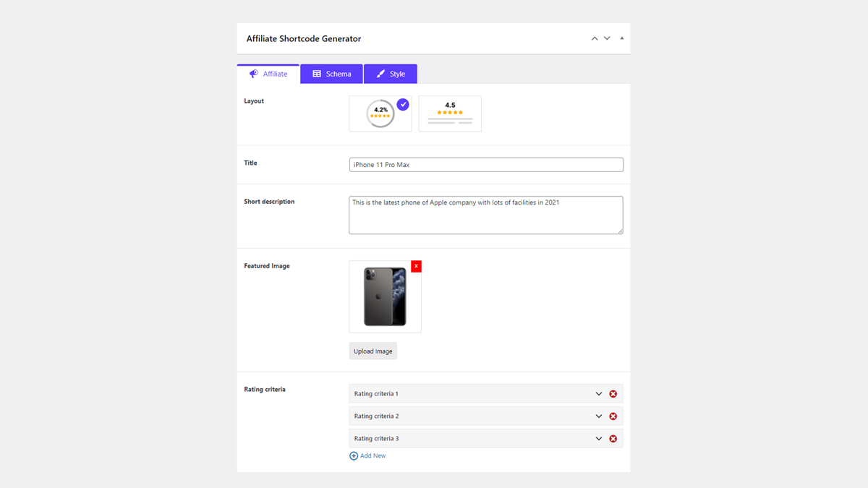Open the Schema tab

pyautogui.click(x=331, y=74)
